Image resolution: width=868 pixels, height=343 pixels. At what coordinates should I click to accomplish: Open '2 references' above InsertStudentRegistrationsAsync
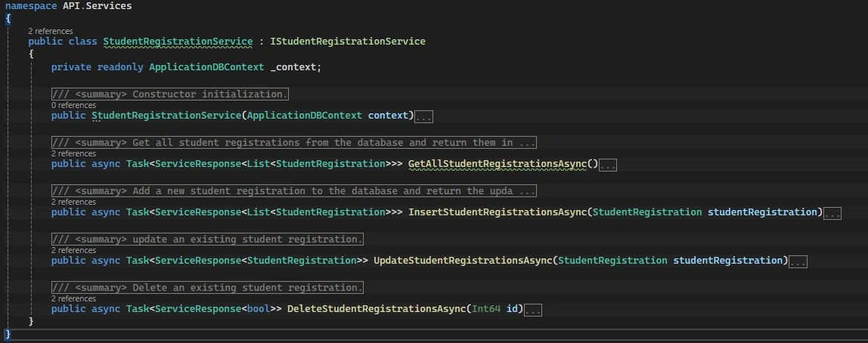point(73,202)
